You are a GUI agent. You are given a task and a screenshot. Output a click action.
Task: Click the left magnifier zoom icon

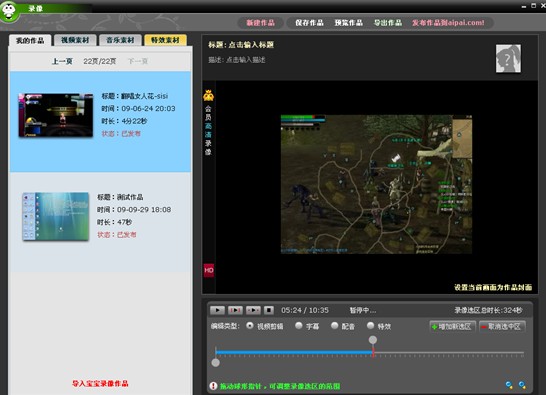pyautogui.click(x=509, y=385)
